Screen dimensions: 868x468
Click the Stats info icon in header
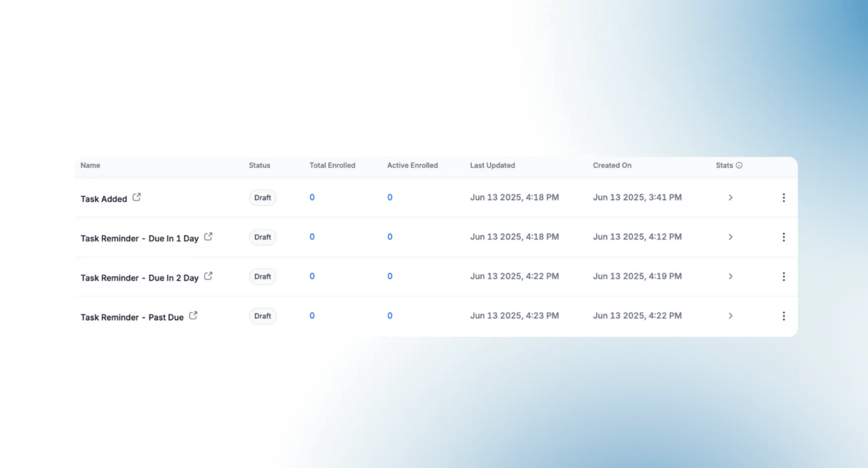tap(739, 165)
